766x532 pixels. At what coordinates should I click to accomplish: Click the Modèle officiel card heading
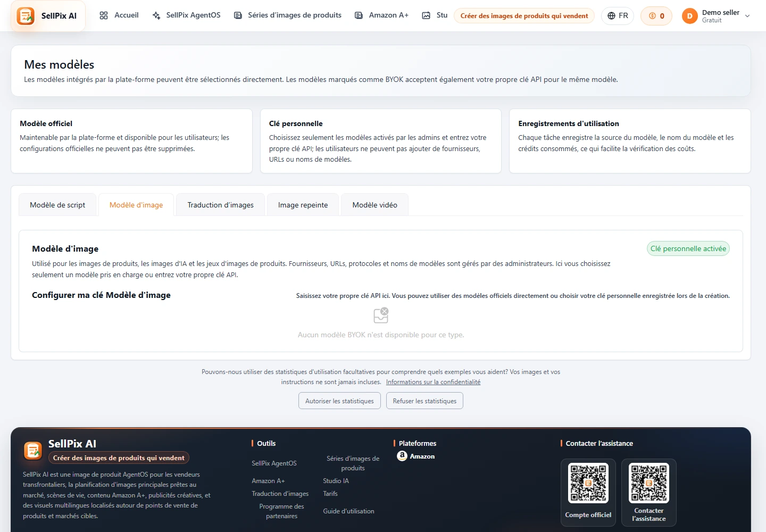[46, 123]
